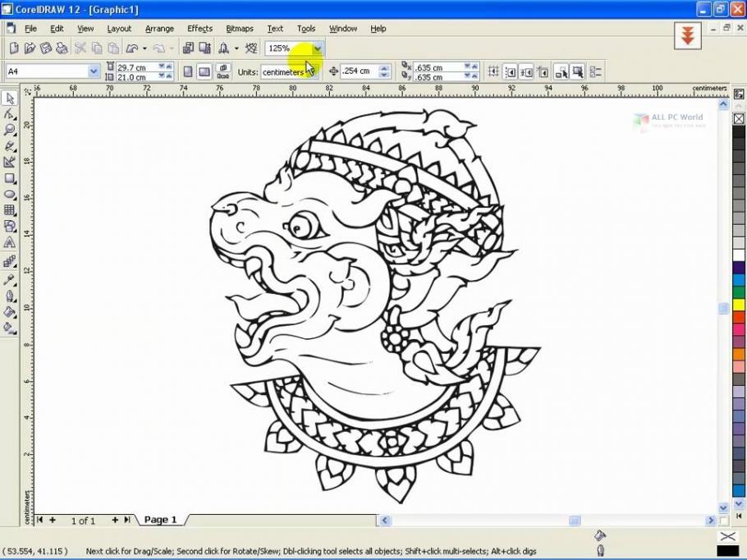747x560 pixels.
Task: Open the A4 paper type dropdown
Action: pyautogui.click(x=94, y=71)
